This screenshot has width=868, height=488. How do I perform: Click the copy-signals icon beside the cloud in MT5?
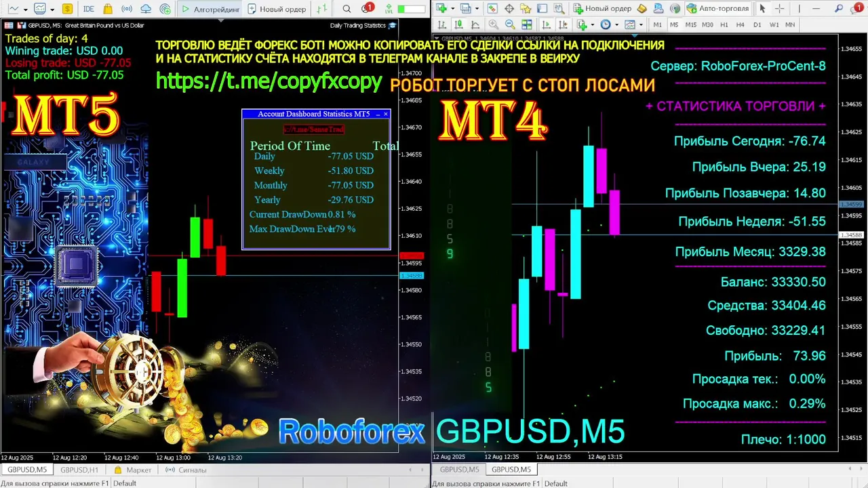click(x=165, y=9)
